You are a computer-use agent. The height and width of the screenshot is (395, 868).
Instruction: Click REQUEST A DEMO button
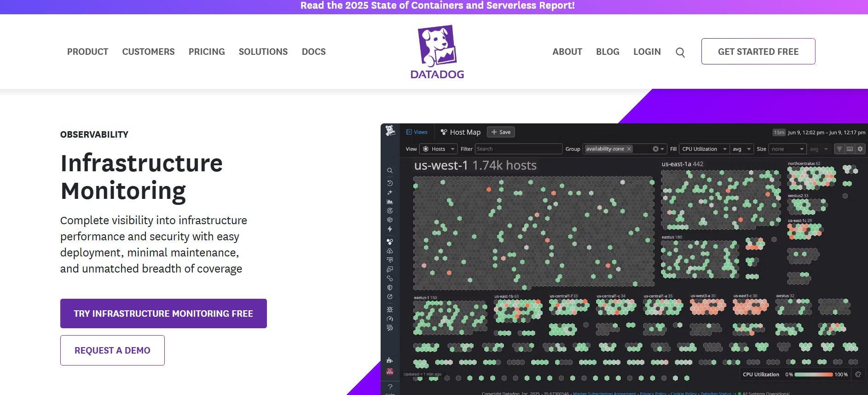112,350
